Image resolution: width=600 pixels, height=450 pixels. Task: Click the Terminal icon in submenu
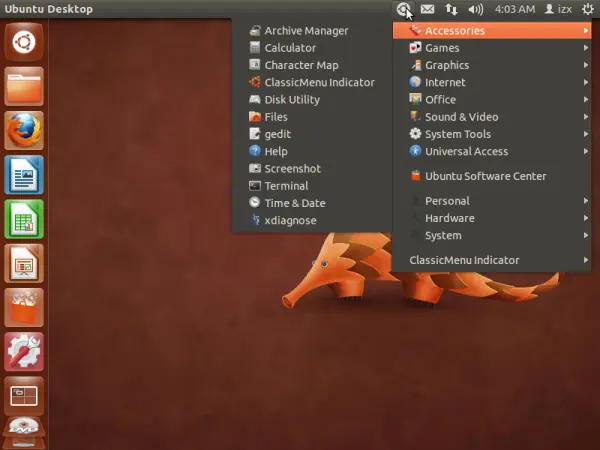tap(254, 186)
